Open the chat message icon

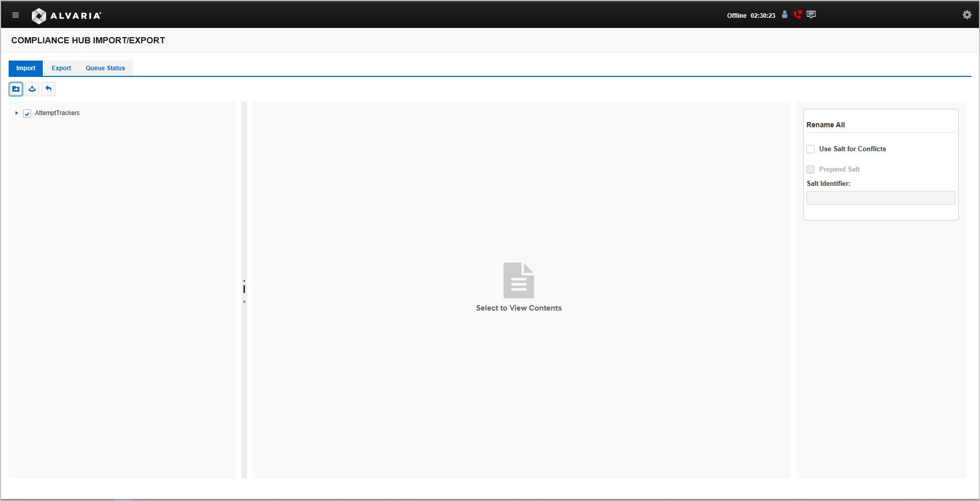(810, 15)
